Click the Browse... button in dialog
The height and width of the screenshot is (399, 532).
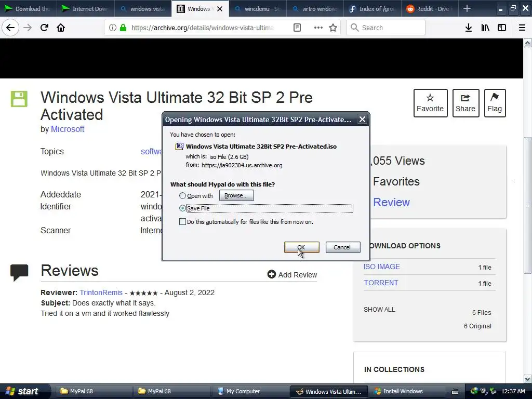tap(236, 195)
